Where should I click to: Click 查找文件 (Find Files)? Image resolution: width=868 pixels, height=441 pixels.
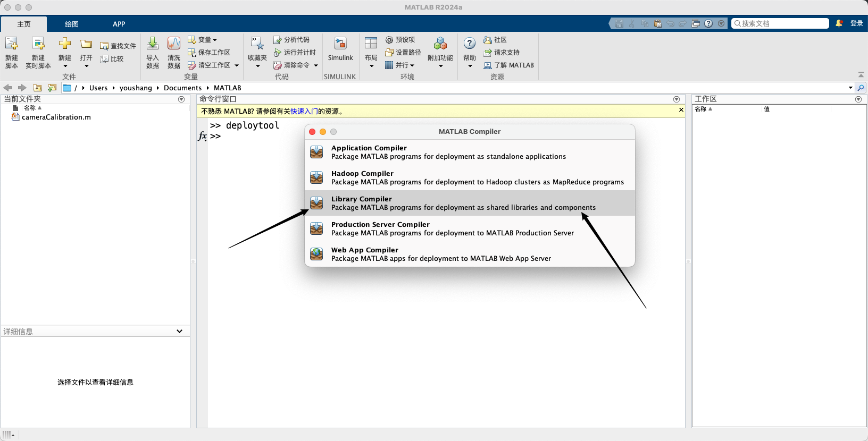coord(118,46)
